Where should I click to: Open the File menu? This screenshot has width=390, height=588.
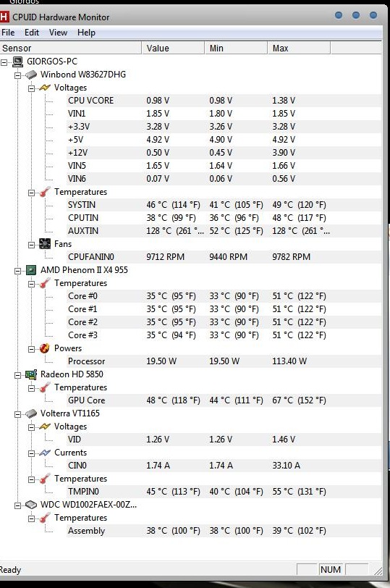point(8,33)
